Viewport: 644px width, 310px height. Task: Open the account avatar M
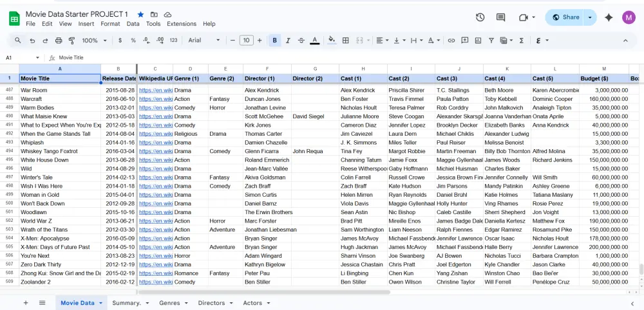(x=629, y=17)
